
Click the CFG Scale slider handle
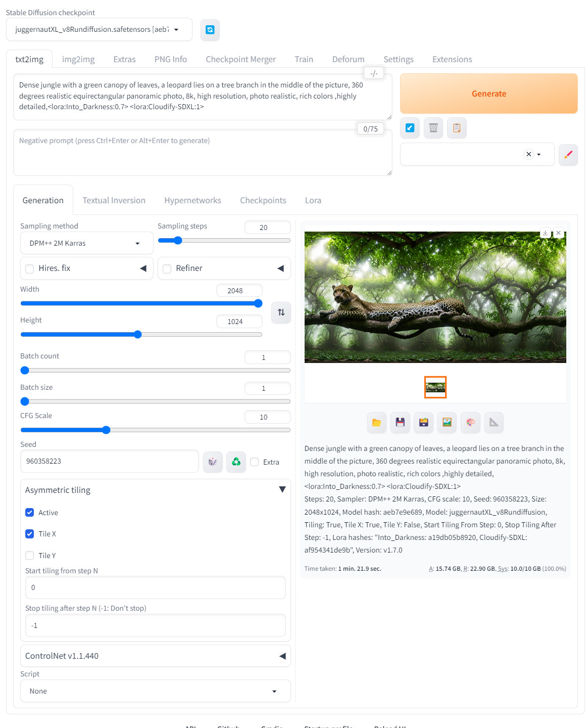(x=106, y=430)
